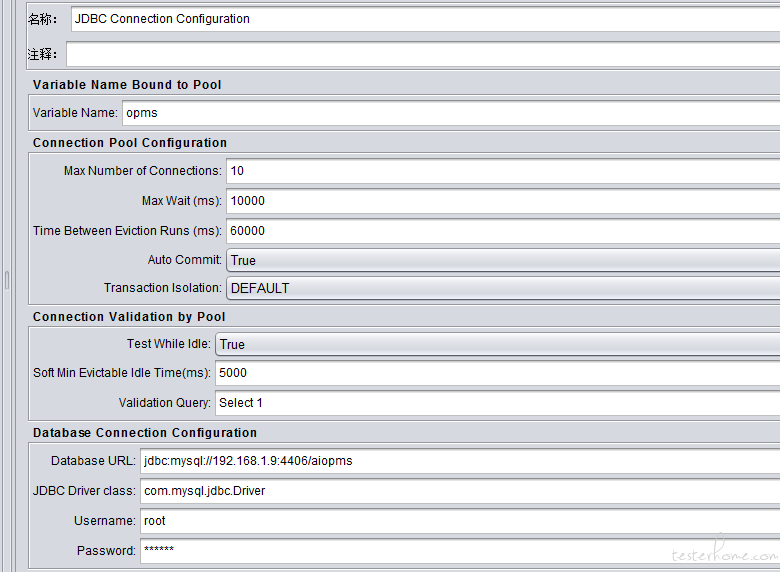The width and height of the screenshot is (780, 572).
Task: Click the Max Wait (ms) field
Action: pos(503,201)
